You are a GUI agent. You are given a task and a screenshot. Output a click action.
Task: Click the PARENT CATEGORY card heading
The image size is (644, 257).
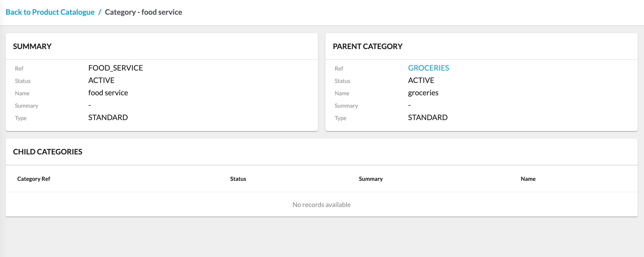367,46
